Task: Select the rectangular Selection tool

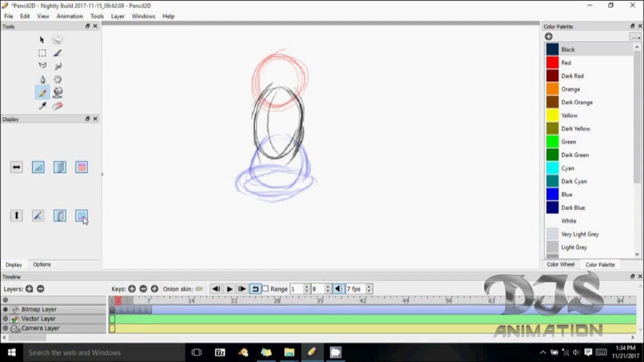Action: pyautogui.click(x=42, y=53)
